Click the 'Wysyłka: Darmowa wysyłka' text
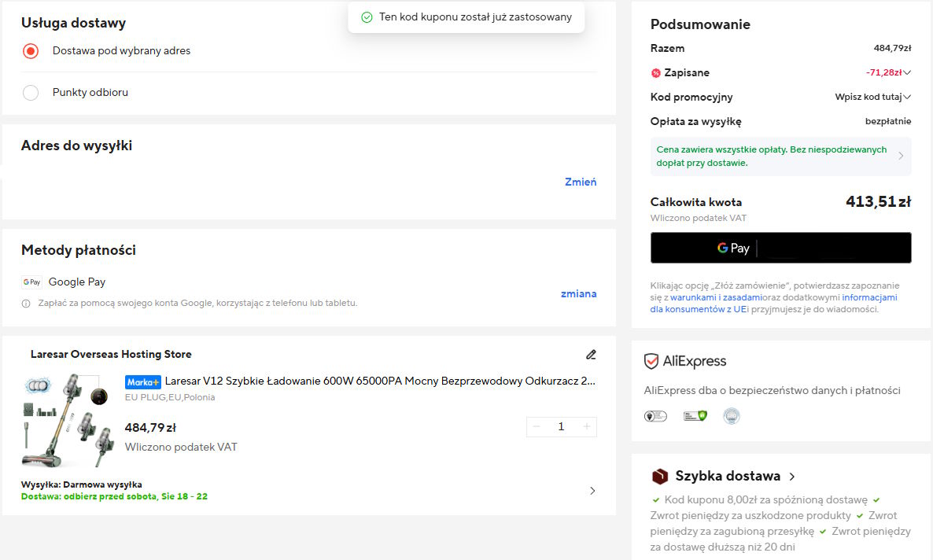 (x=82, y=484)
